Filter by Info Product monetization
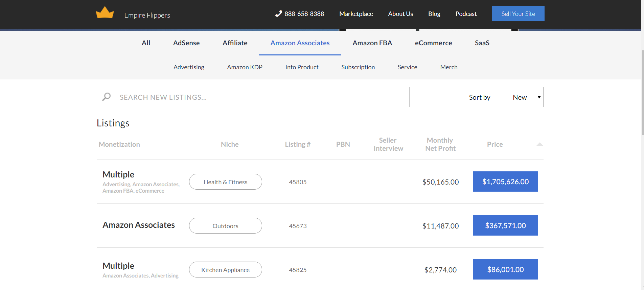 point(302,67)
